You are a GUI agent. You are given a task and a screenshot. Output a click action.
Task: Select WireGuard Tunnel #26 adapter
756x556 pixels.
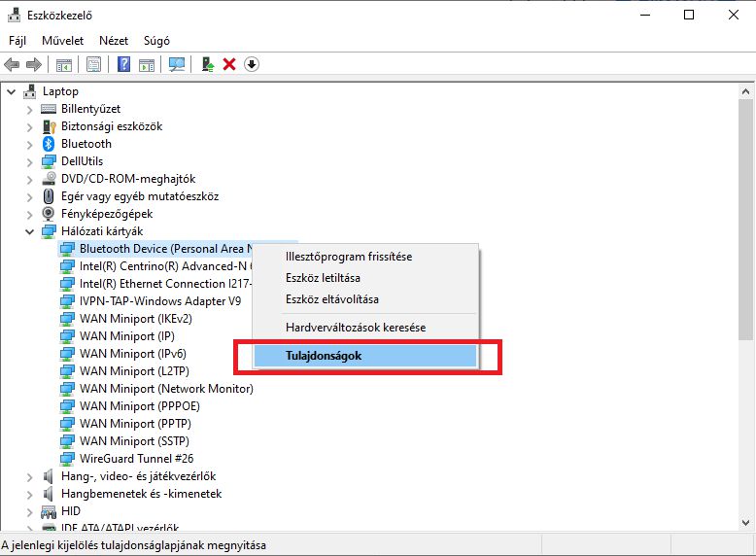click(x=134, y=459)
